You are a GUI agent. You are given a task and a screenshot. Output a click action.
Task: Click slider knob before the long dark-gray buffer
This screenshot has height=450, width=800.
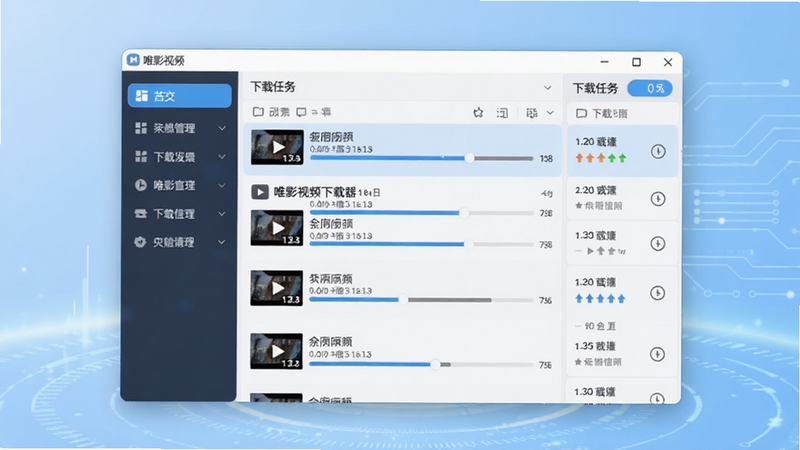pos(403,300)
